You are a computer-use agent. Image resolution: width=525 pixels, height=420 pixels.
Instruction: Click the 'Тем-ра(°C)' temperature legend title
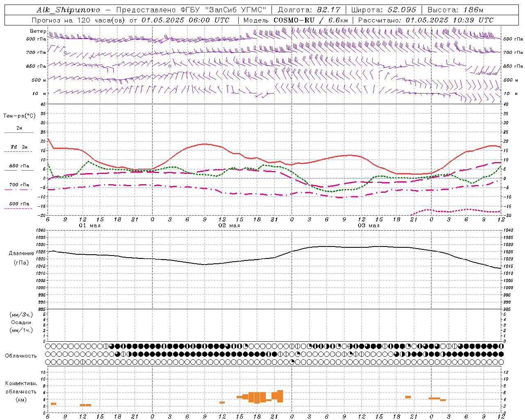click(19, 116)
